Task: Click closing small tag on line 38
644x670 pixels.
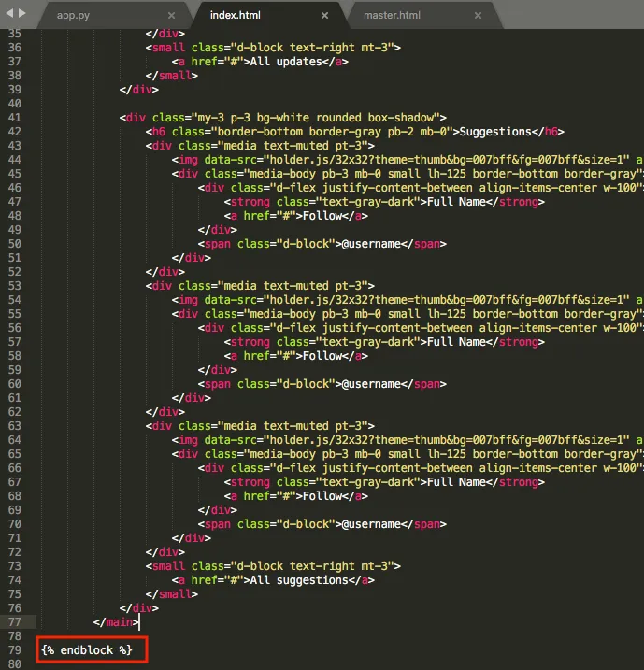Action: 171,76
